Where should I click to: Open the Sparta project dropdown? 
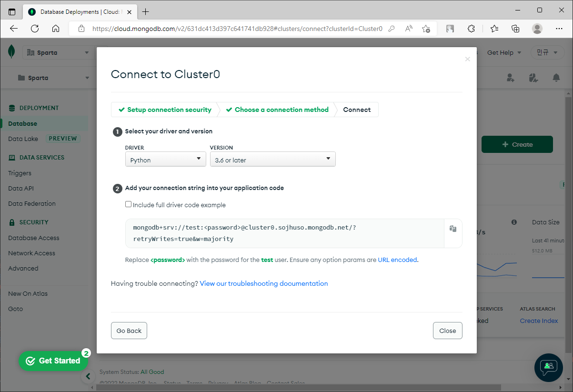(53, 78)
